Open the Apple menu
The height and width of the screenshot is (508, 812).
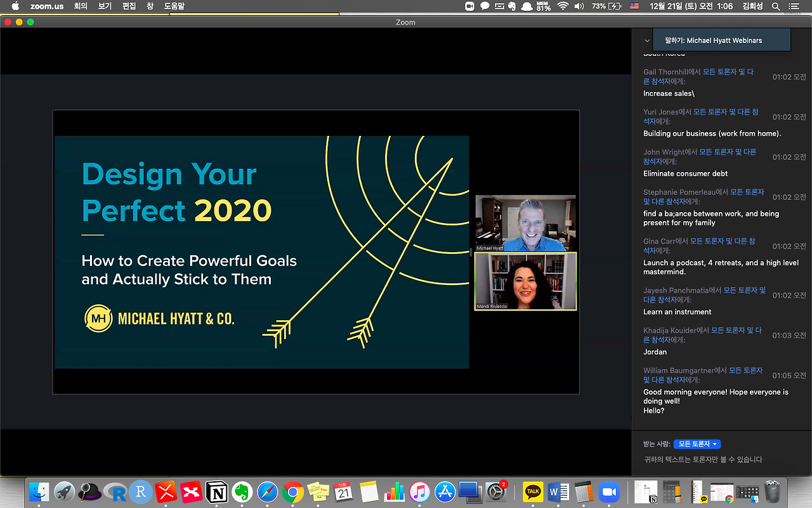click(15, 6)
